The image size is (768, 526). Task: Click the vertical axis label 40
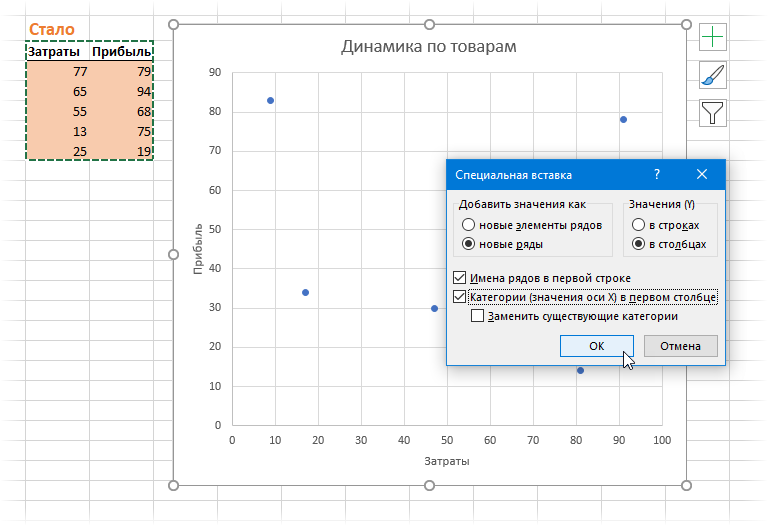215,268
